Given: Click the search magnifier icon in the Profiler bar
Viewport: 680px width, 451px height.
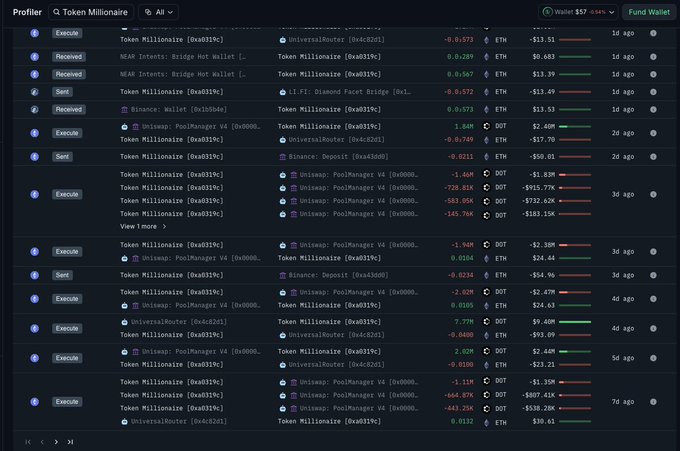Looking at the screenshot, I should pyautogui.click(x=56, y=12).
